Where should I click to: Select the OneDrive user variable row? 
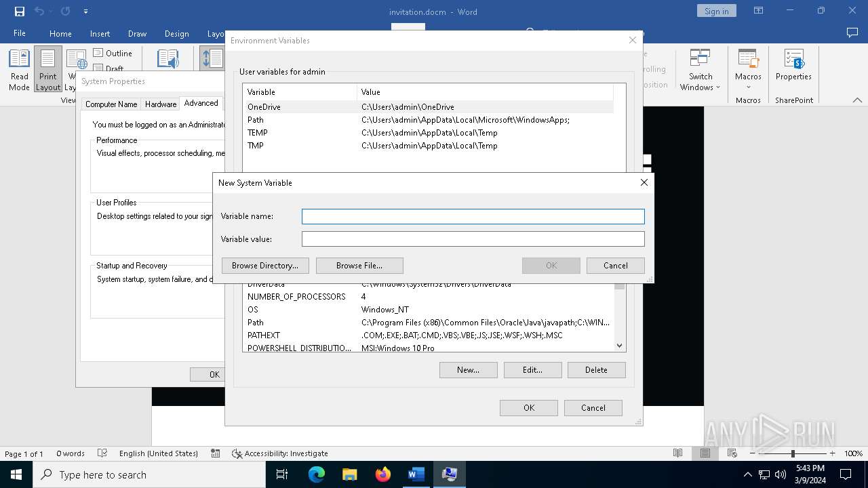pos(428,107)
